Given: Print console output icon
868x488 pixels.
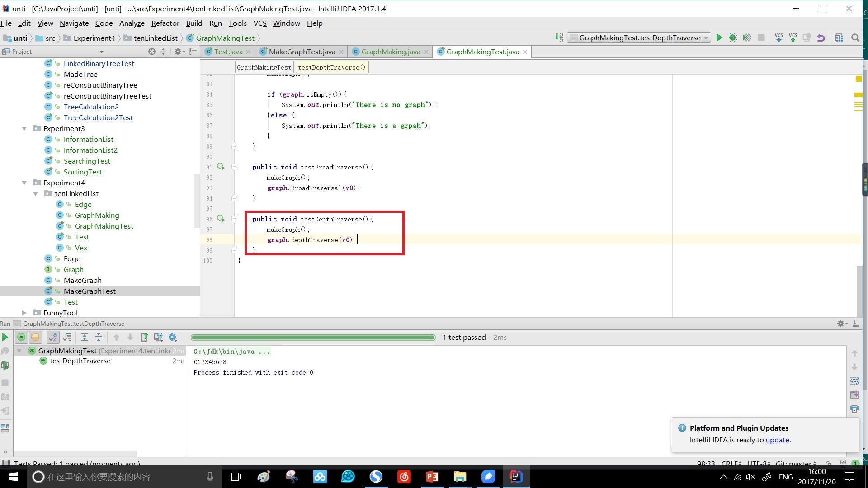Looking at the screenshot, I should pos(854,409).
